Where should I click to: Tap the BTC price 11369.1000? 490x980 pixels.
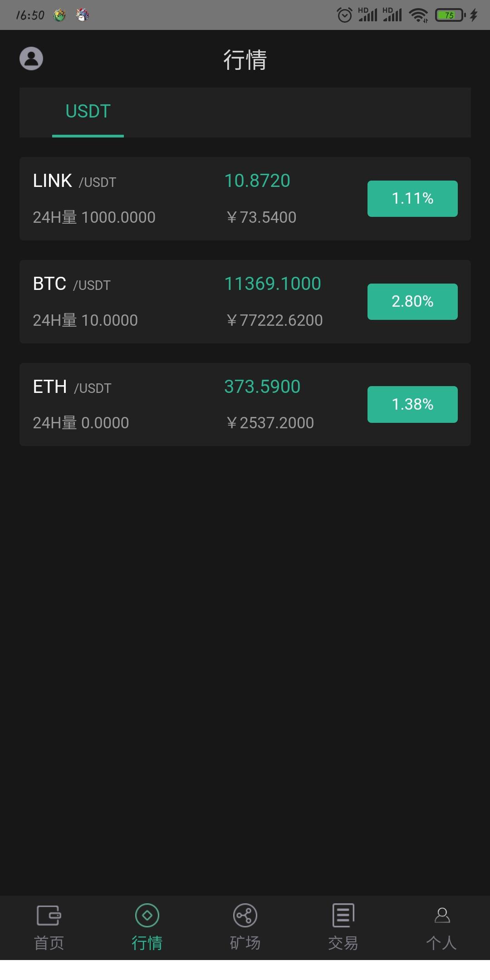tap(273, 284)
